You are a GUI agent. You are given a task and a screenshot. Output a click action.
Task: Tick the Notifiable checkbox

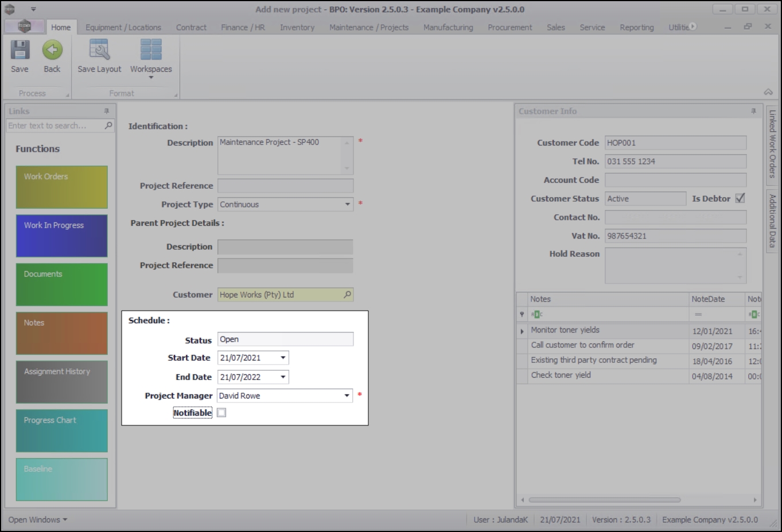pyautogui.click(x=221, y=413)
